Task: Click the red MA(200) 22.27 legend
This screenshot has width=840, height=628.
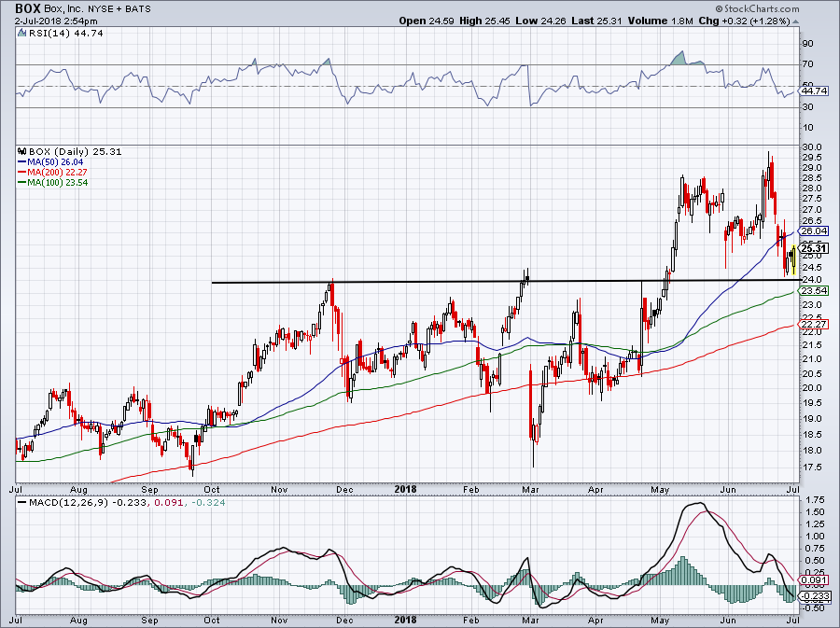Action: [52, 172]
